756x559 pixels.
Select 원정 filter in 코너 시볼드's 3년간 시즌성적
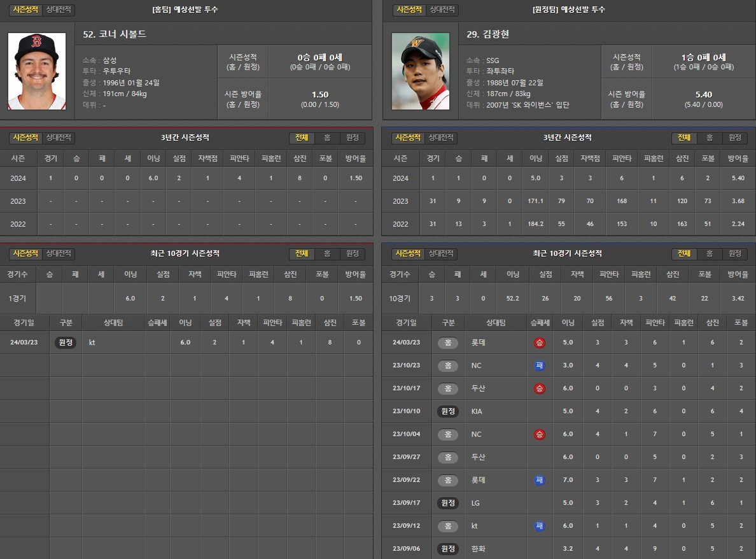pyautogui.click(x=353, y=138)
